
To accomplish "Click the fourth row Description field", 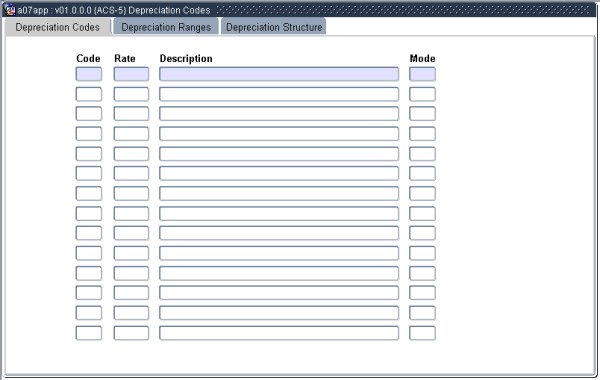I will click(x=279, y=134).
